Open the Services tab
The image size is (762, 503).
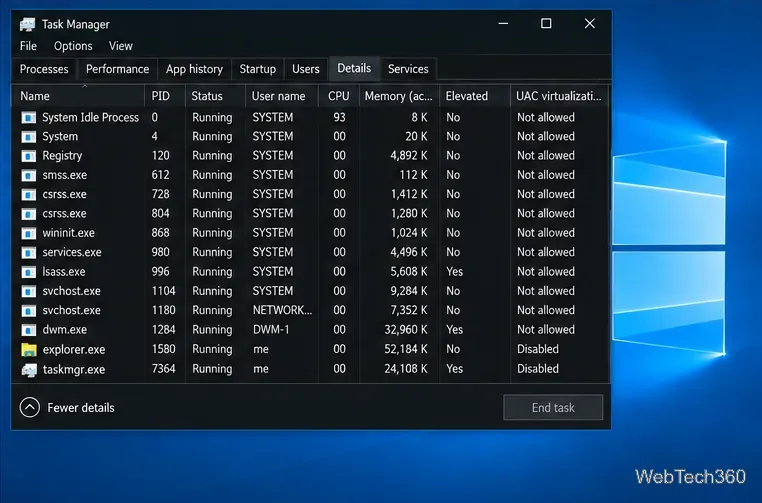pos(408,69)
